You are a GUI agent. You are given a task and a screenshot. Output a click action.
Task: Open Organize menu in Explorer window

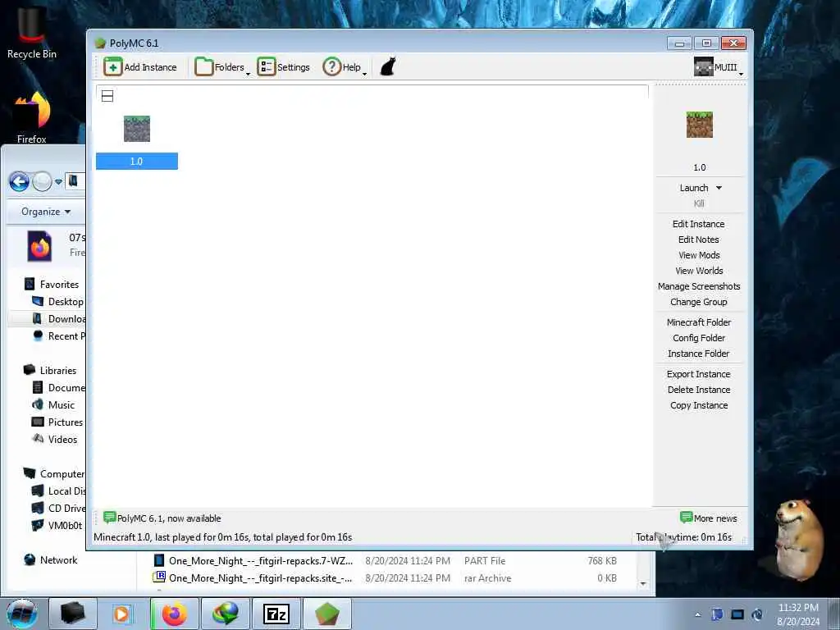(x=46, y=212)
